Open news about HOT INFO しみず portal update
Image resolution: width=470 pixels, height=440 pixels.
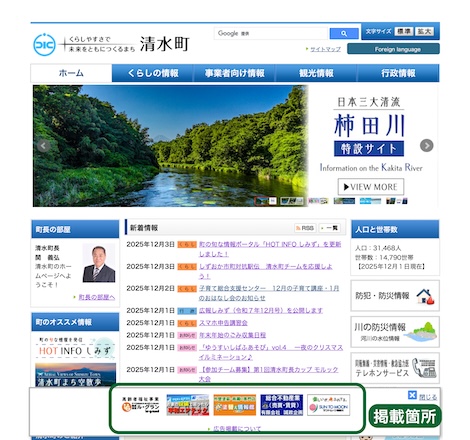click(x=270, y=249)
